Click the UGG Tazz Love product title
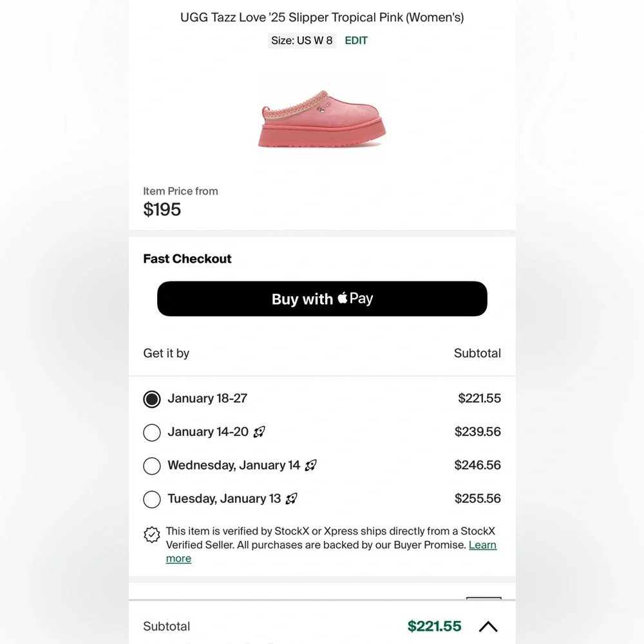644x644 pixels. pos(322,17)
